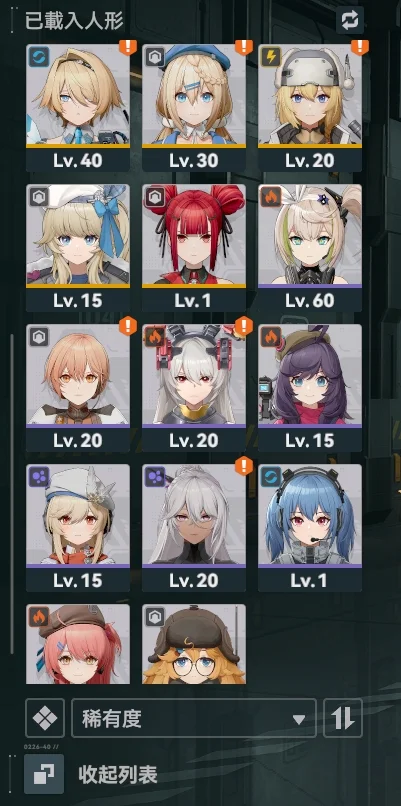This screenshot has width=401, height=806.
Task: Select the blue-haired headset Lv. 1 doll
Action: point(310,528)
